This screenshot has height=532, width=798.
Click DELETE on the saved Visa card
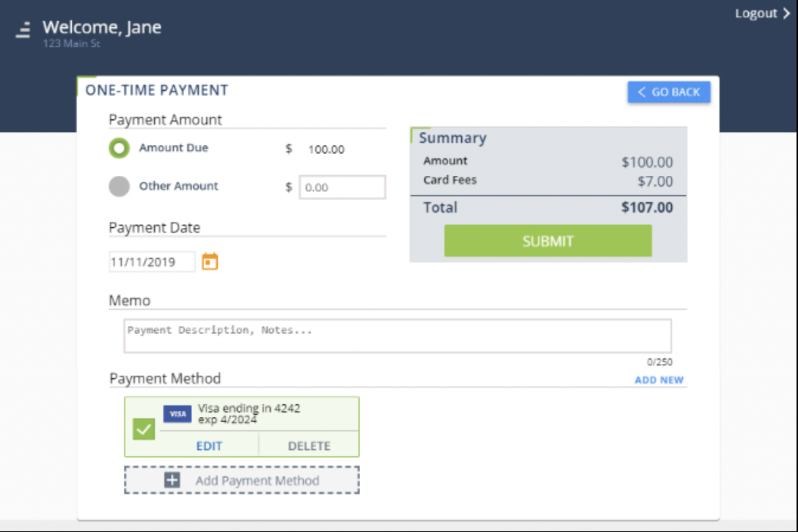pyautogui.click(x=309, y=445)
